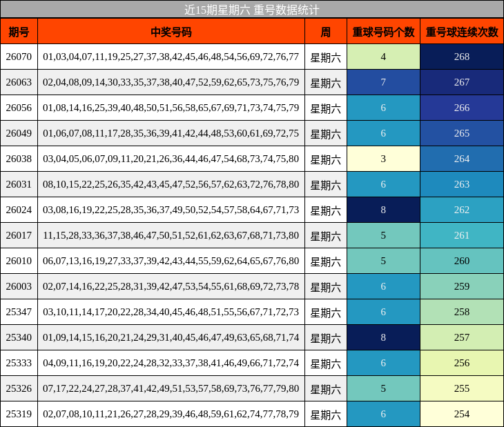Click winning numbers of issue 26063
Screen dimensions: 504x427
[171, 82]
